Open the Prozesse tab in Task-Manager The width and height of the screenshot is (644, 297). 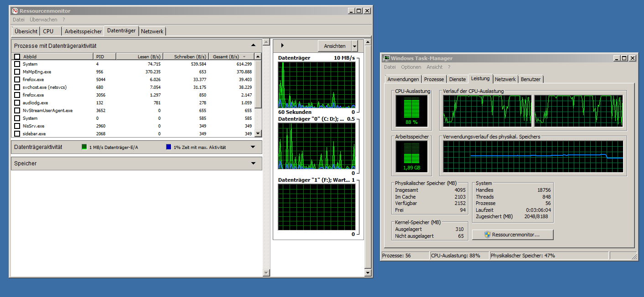tap(434, 79)
